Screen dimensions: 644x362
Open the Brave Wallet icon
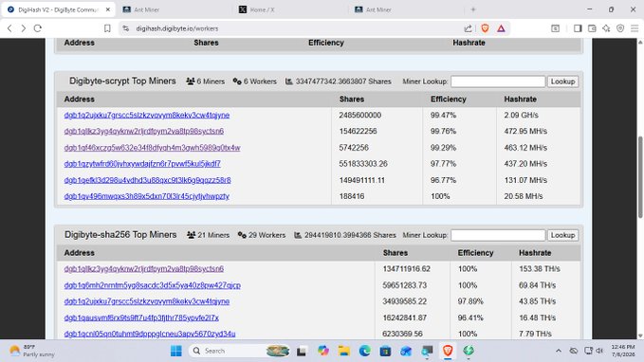click(592, 28)
